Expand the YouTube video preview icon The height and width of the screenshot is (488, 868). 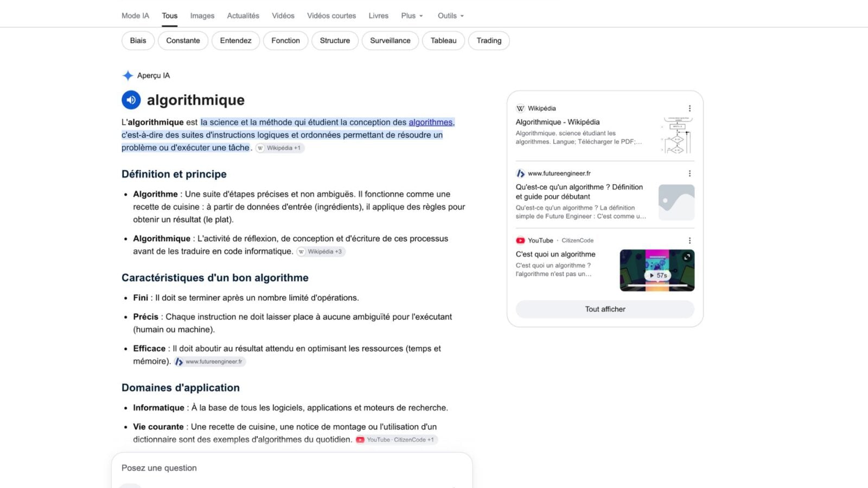click(x=687, y=257)
